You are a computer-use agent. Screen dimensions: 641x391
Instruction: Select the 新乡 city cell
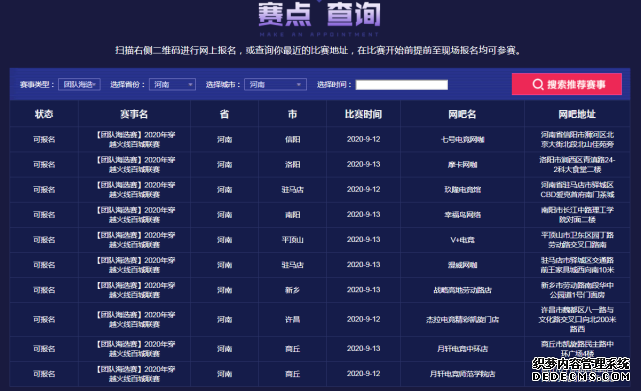pos(292,290)
